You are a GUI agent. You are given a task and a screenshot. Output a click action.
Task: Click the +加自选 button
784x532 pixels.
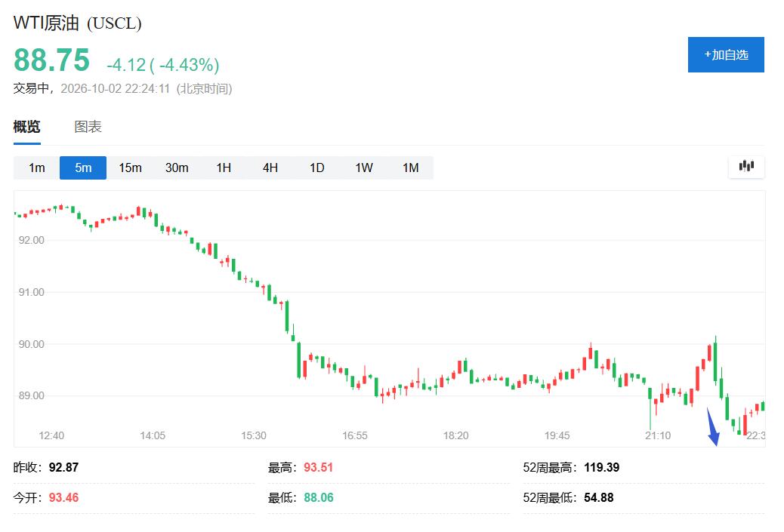[x=726, y=54]
